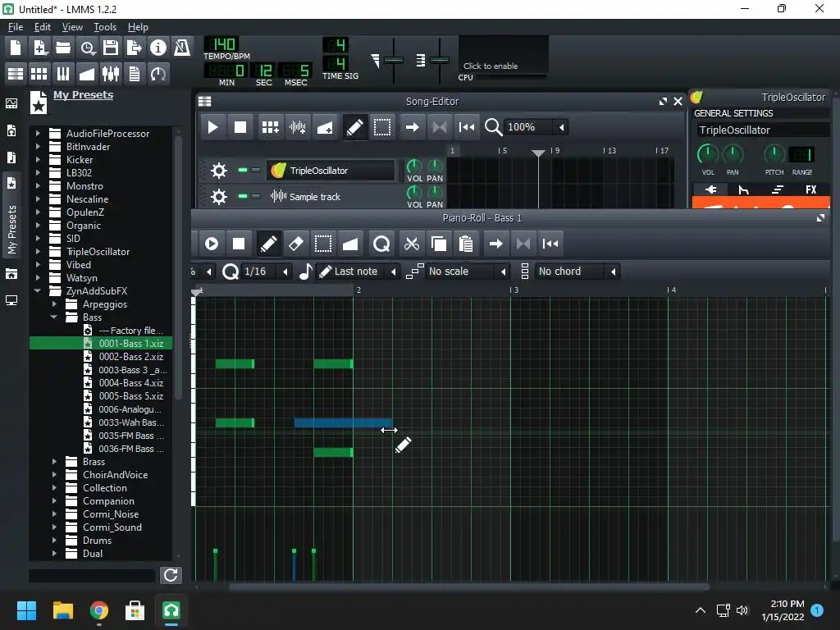Play pattern in Piano-Roll
Screen dimensions: 840x630
(x=212, y=244)
